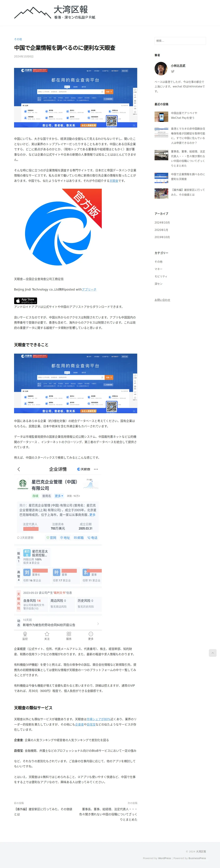The width and height of the screenshot is (220, 868).
Task: Open the 天眼查 inline link
Action: (x=114, y=181)
